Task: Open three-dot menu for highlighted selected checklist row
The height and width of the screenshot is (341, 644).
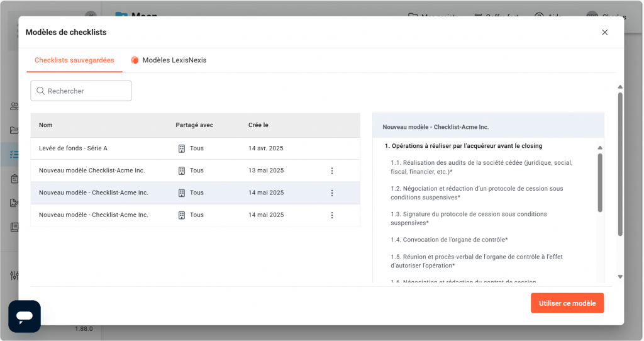Action: 332,193
